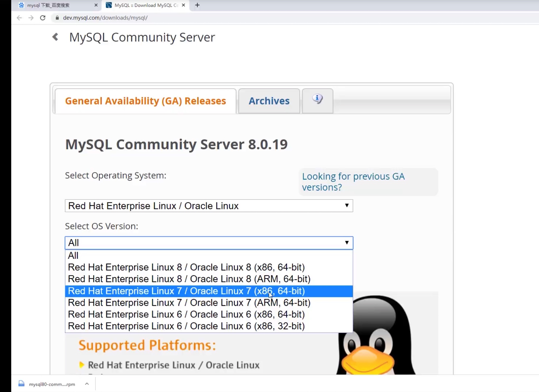Open a new browser tab

(197, 5)
